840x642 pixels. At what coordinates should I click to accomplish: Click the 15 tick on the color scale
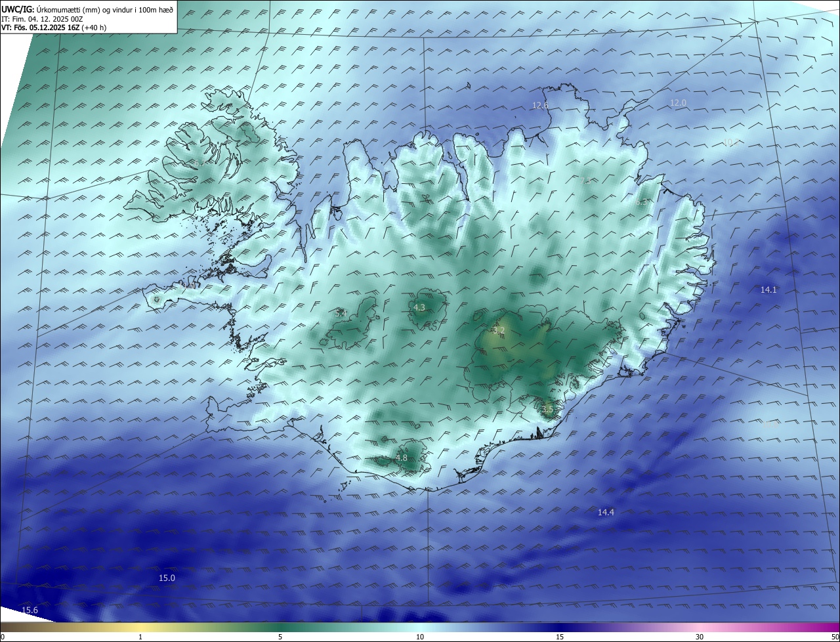pos(560,637)
